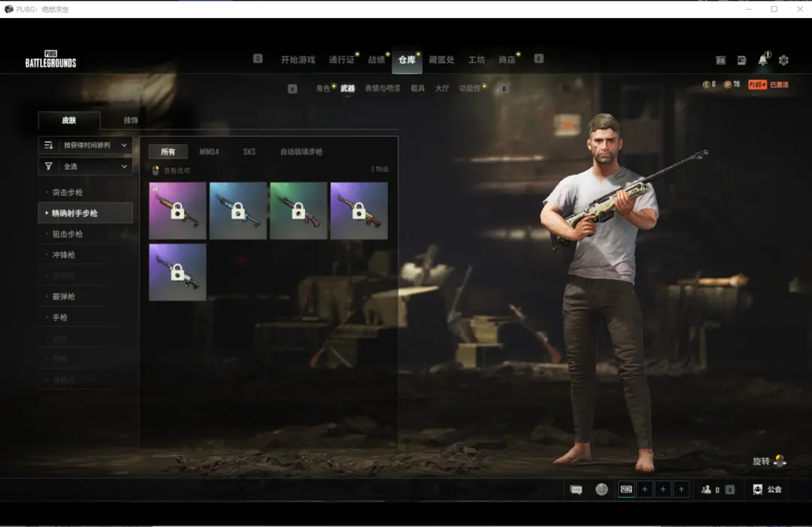Filter skins by MINI14

[209, 152]
